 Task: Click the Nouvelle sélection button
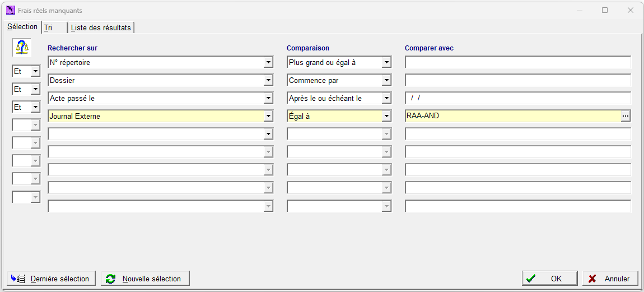[146, 279]
